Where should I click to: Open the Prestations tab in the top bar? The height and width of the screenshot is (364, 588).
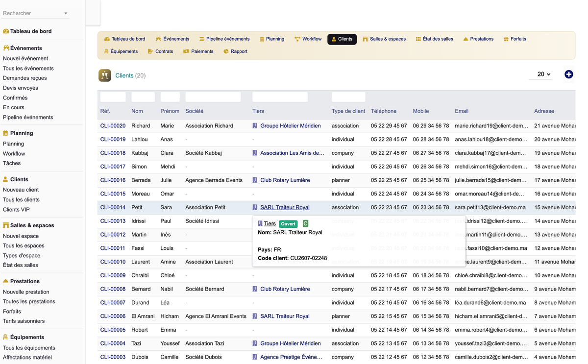[478, 39]
